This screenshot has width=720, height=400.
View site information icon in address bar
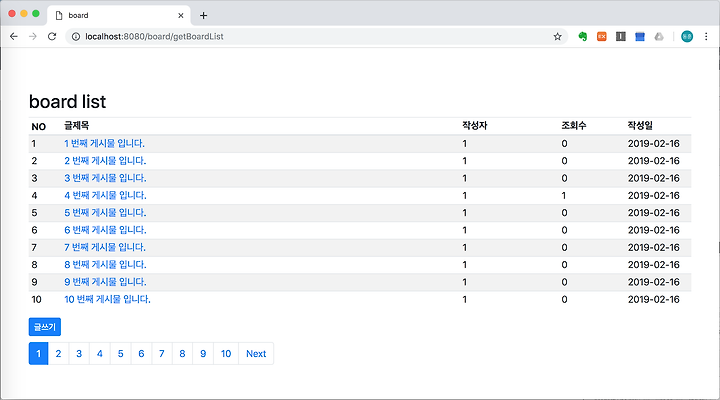(76, 36)
